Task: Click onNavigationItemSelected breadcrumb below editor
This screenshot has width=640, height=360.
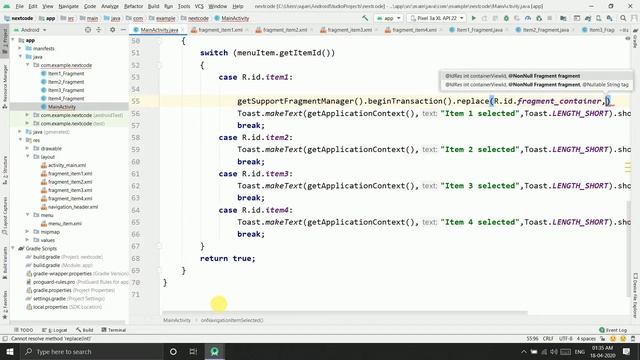Action: [x=232, y=320]
